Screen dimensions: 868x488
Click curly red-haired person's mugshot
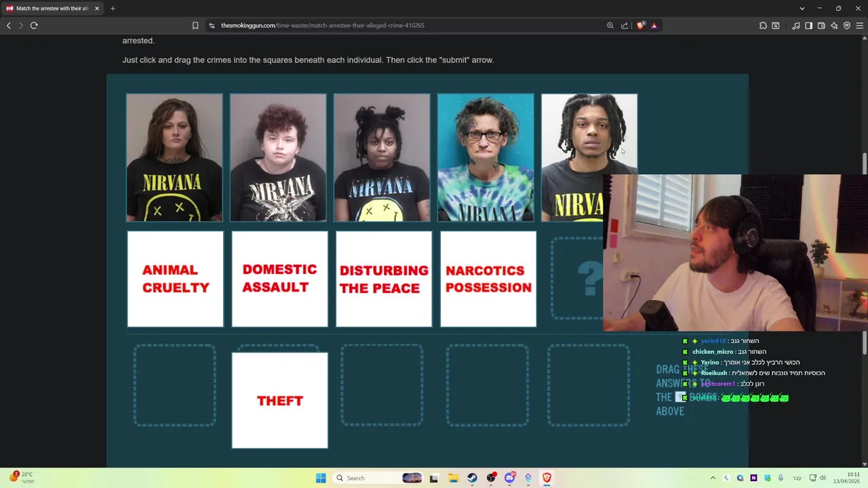tap(278, 158)
